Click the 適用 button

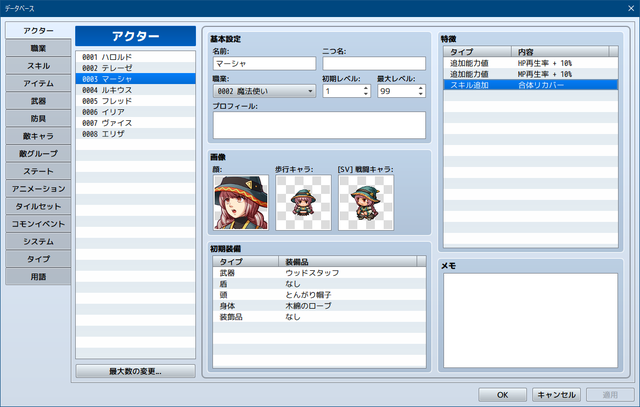click(610, 395)
